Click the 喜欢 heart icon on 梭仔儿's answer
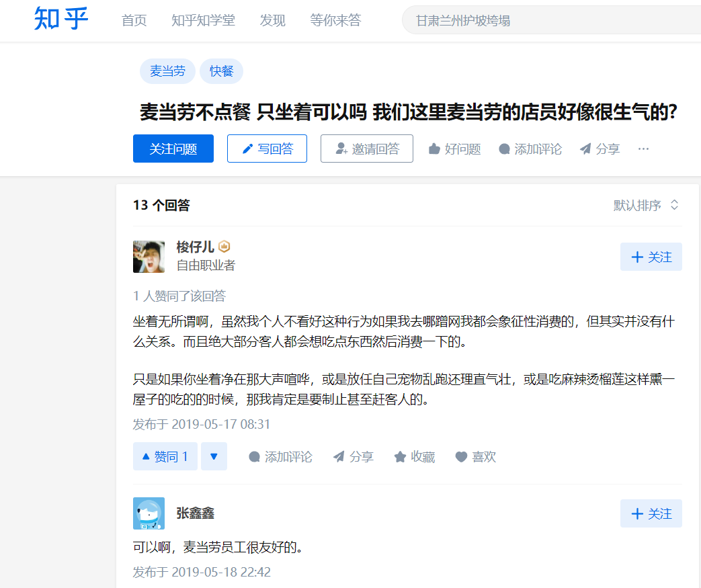This screenshot has height=588, width=701. coord(460,456)
